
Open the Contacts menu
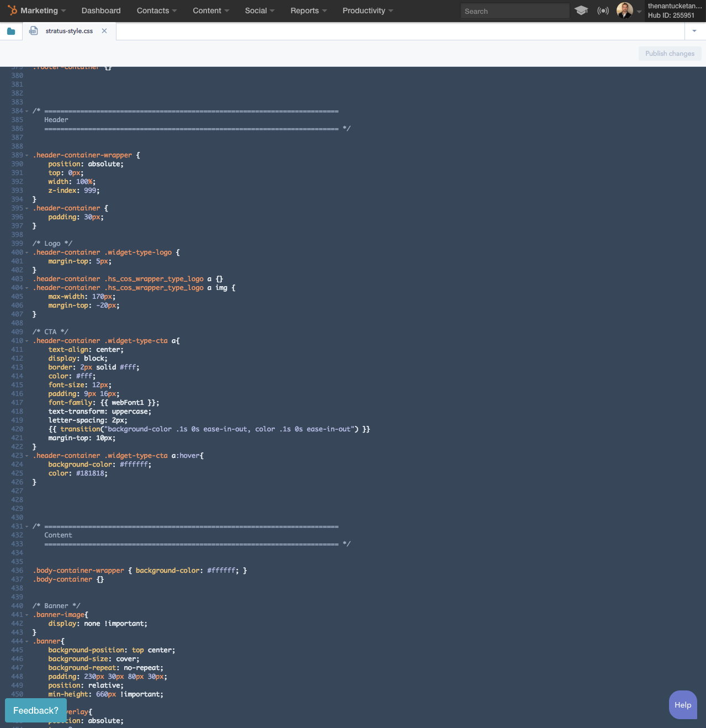[x=157, y=10]
